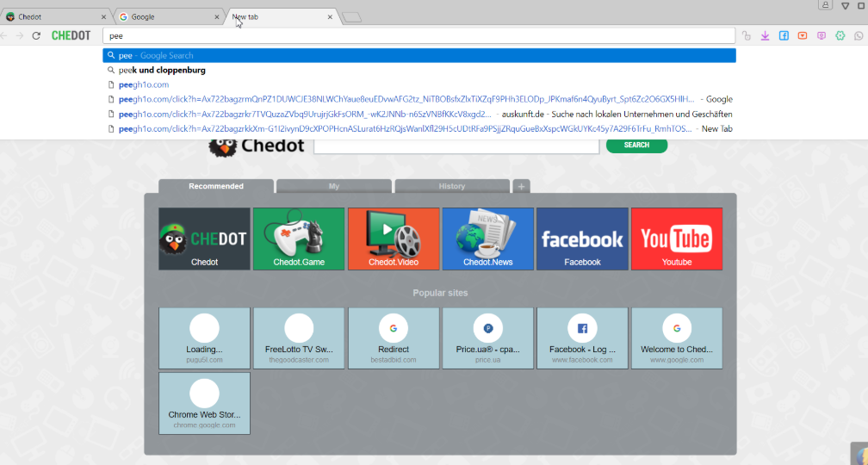Screen dimensions: 868x465
Task: Click the Chedot page search field
Action: point(456,146)
